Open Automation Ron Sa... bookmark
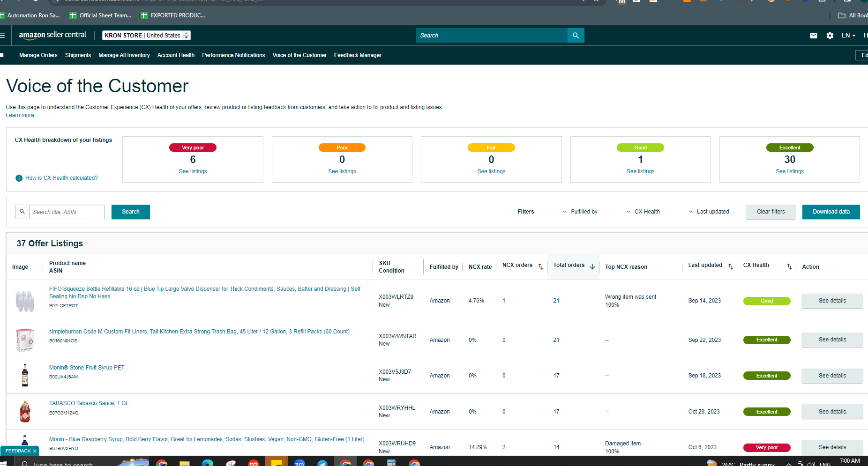 30,15
